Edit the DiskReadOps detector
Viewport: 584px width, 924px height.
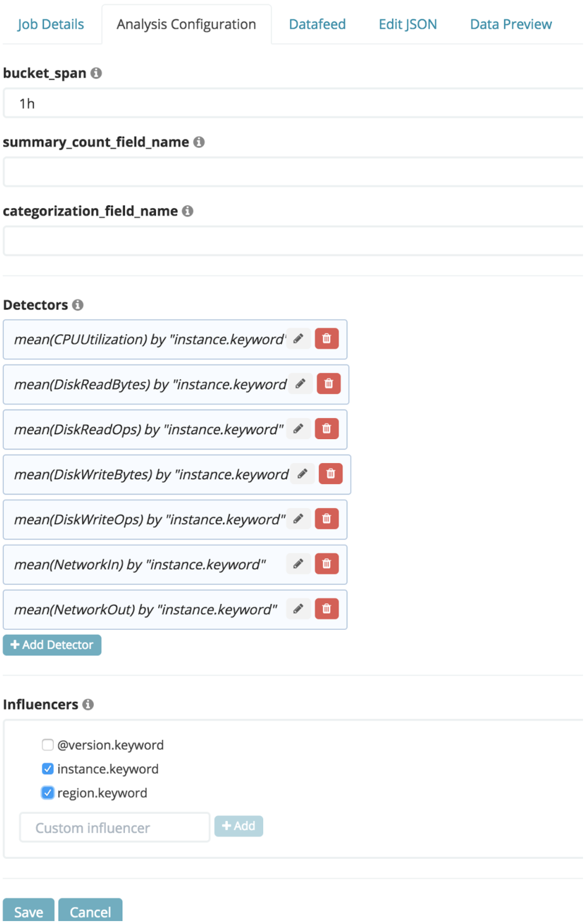(x=298, y=429)
